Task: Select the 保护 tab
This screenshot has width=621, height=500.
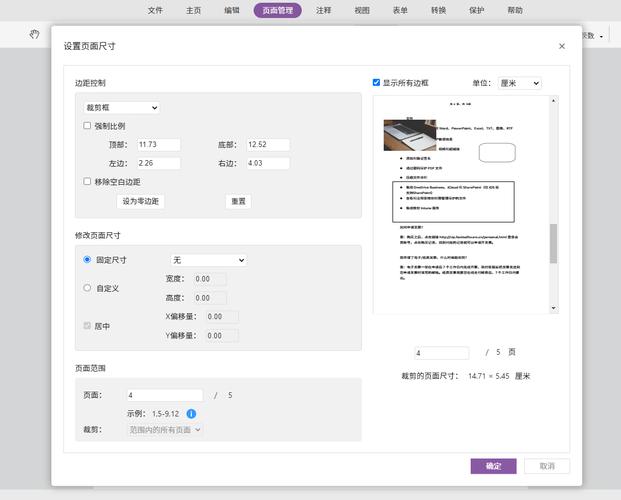Action: [476, 10]
